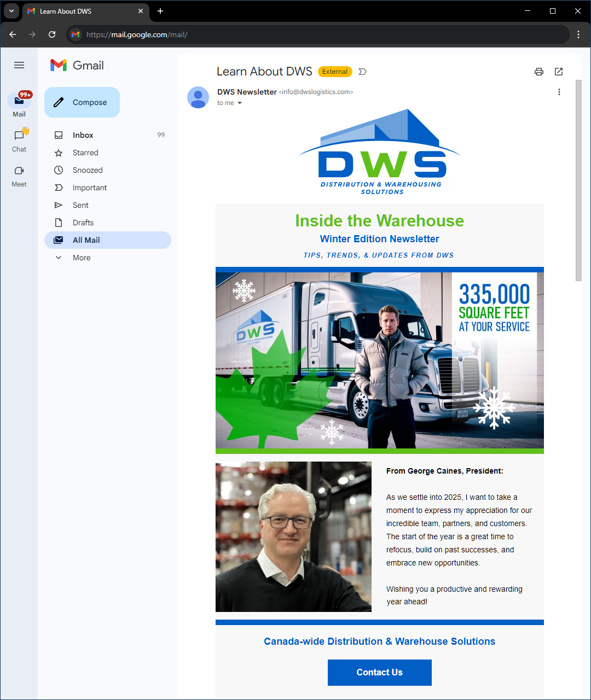This screenshot has height=700, width=591.
Task: Open Google Meet from the sidebar
Action: tap(19, 171)
